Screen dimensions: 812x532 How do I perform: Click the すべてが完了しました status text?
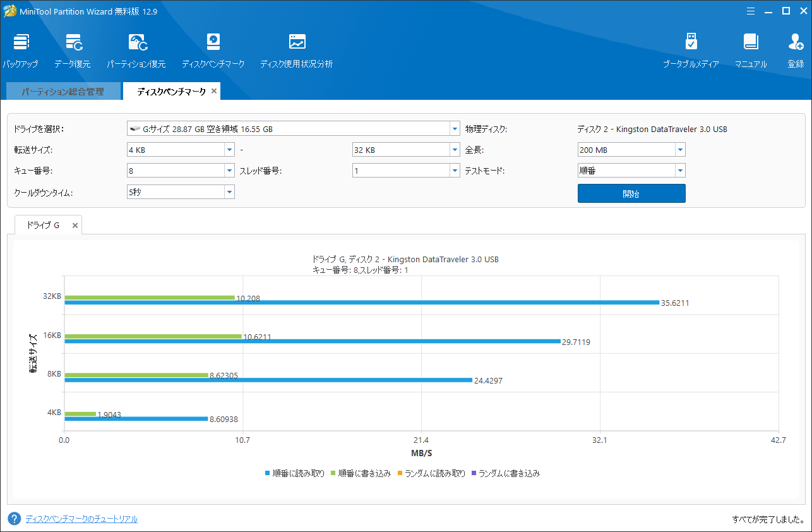tap(768, 519)
